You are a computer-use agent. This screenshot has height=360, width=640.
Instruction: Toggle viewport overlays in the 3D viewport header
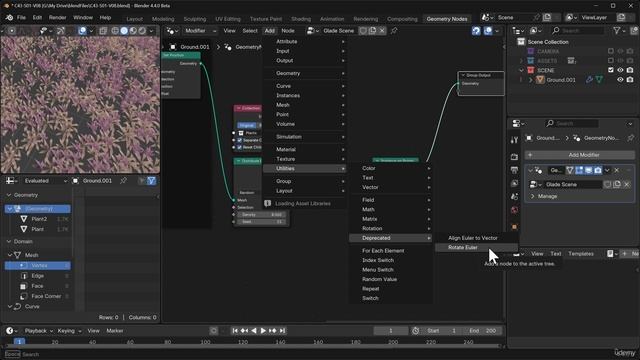(82, 31)
